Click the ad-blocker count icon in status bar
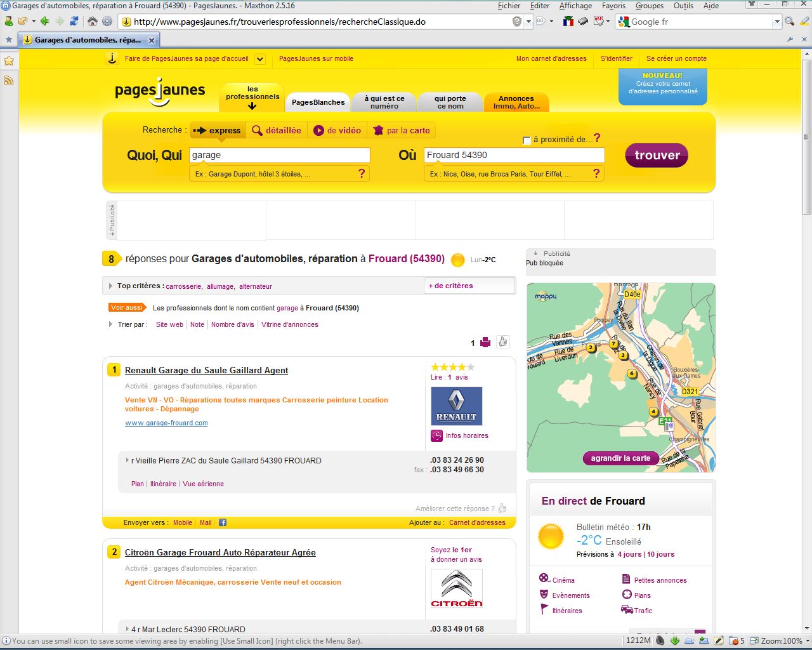The width and height of the screenshot is (812, 650). pyautogui.click(x=736, y=640)
